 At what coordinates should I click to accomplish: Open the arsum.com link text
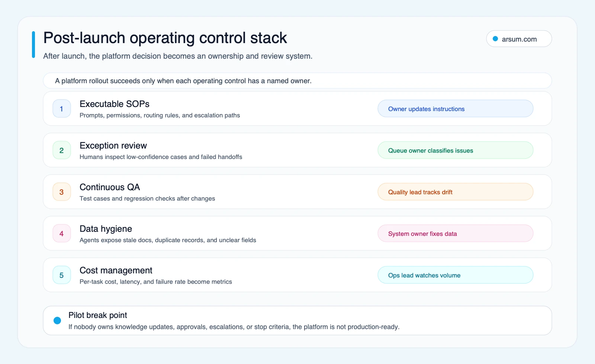point(519,39)
